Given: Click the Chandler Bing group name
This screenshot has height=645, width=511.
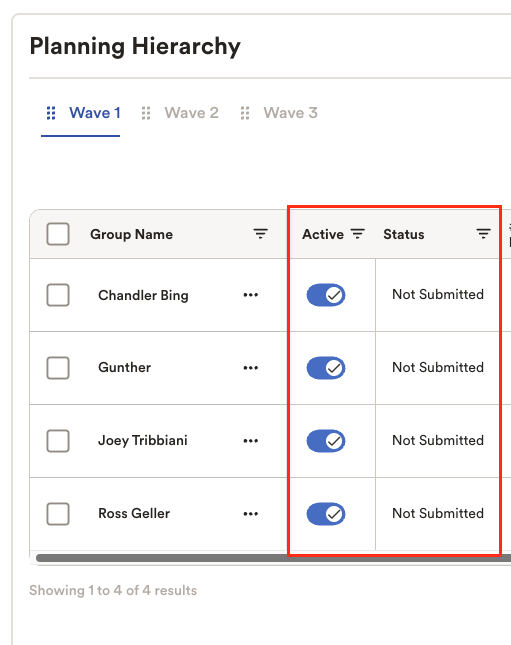Looking at the screenshot, I should click(x=143, y=295).
